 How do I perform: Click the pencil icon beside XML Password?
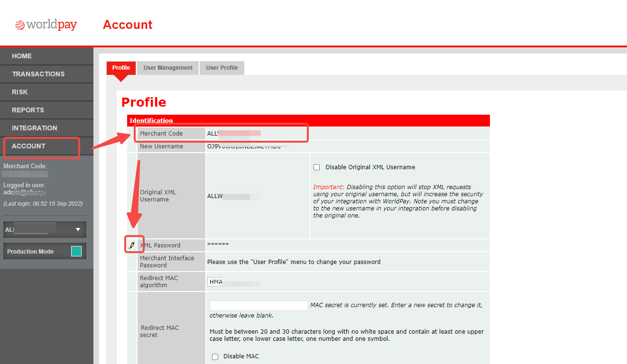[x=132, y=245]
